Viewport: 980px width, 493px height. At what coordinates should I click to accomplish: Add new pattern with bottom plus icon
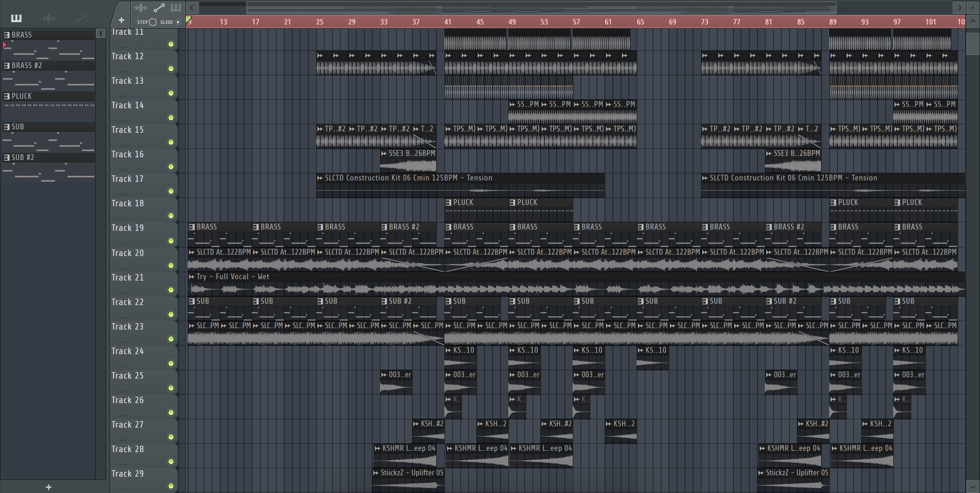coord(48,487)
